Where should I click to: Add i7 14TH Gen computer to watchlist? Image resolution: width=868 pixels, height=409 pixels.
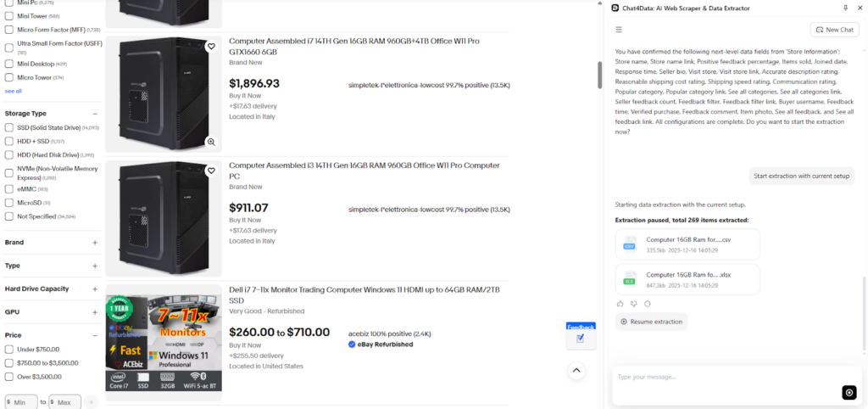(x=211, y=48)
